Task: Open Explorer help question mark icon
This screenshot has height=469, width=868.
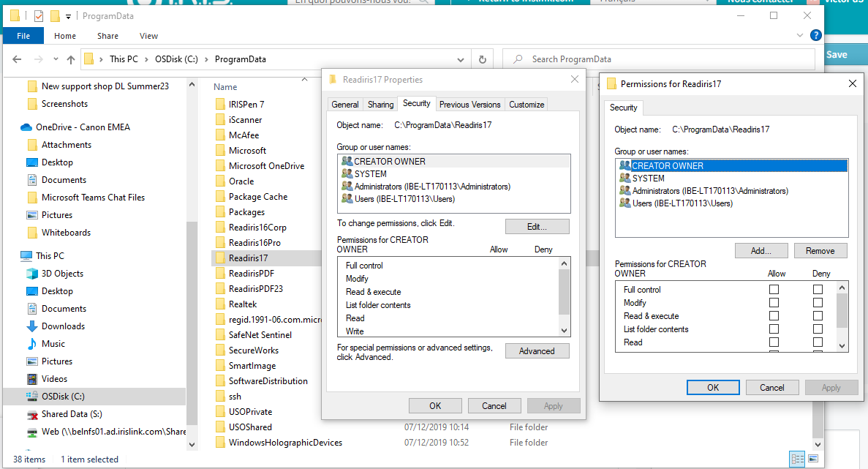Action: click(x=815, y=35)
